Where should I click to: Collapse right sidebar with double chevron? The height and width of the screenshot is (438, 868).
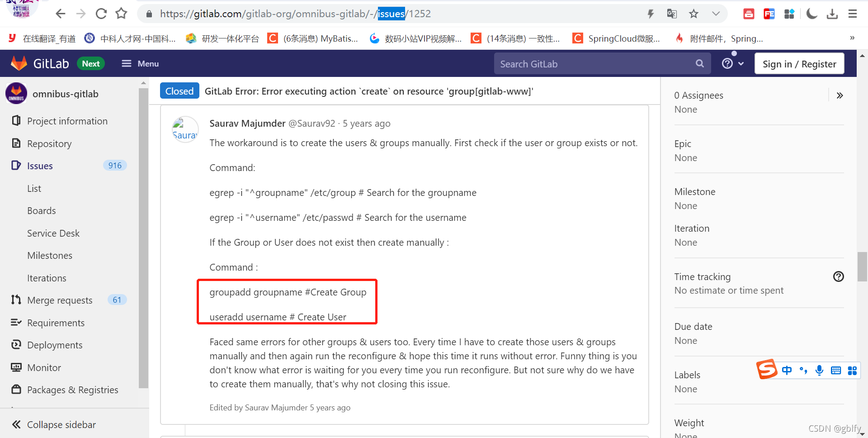(x=840, y=95)
